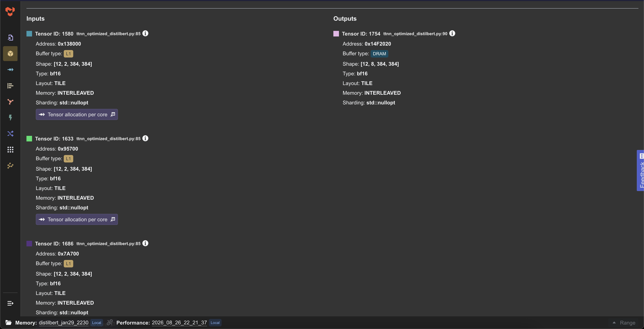Click the address value 0x95700
644x329 pixels.
click(x=68, y=149)
